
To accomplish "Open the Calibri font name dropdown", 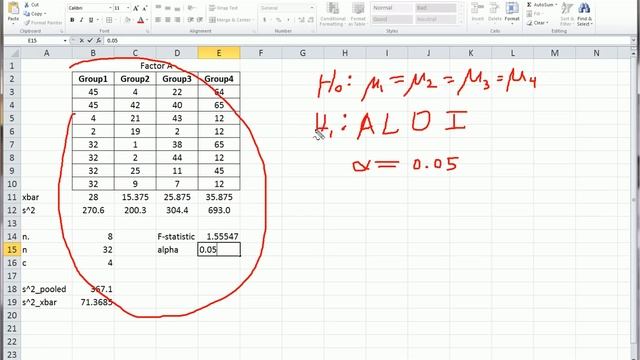I will pos(110,8).
